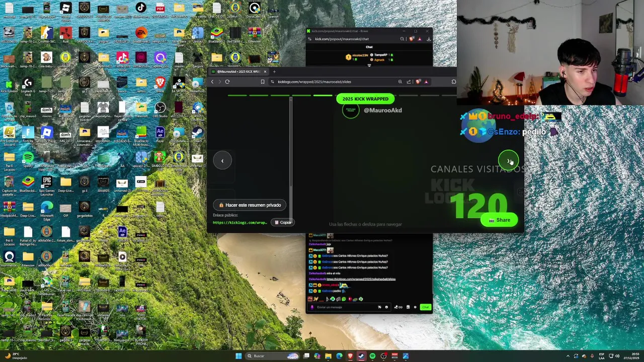This screenshot has height=362, width=644.
Task: Launch OBS Studio from desktop
Action: pyautogui.click(x=160, y=109)
